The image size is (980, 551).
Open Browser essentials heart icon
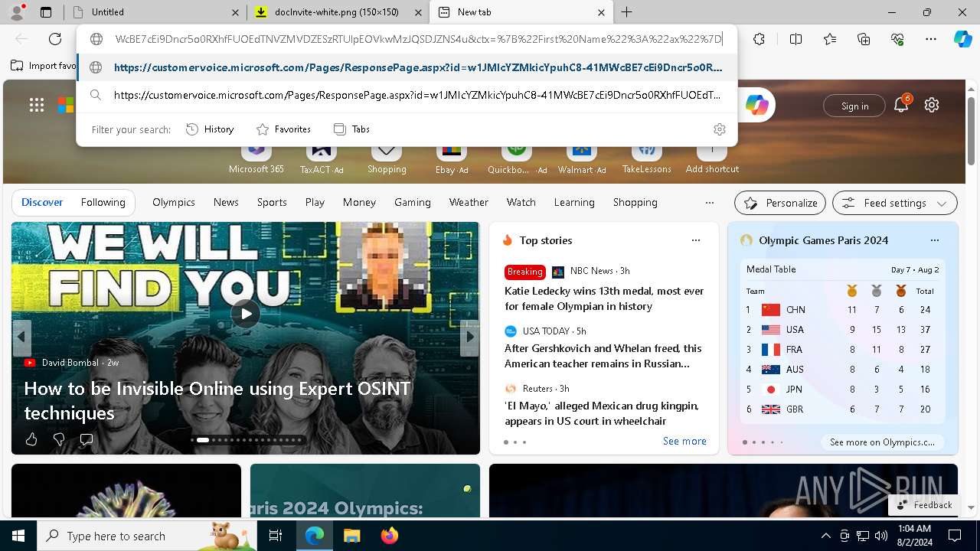coord(897,39)
